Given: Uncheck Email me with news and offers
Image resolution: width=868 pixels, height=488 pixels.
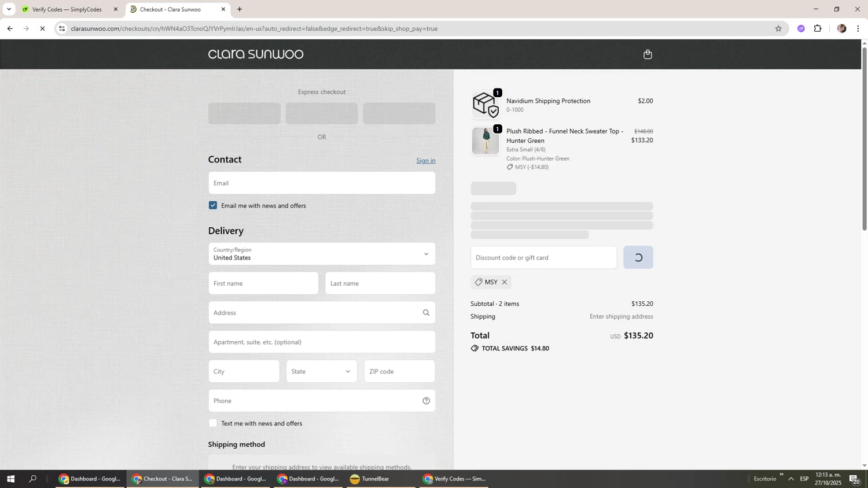Looking at the screenshot, I should [x=213, y=205].
